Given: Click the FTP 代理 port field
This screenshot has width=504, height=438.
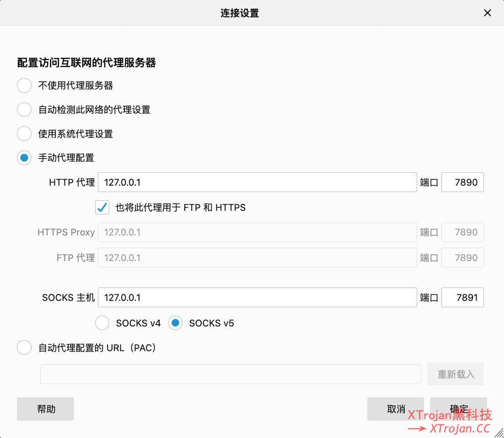Looking at the screenshot, I should coord(462,258).
